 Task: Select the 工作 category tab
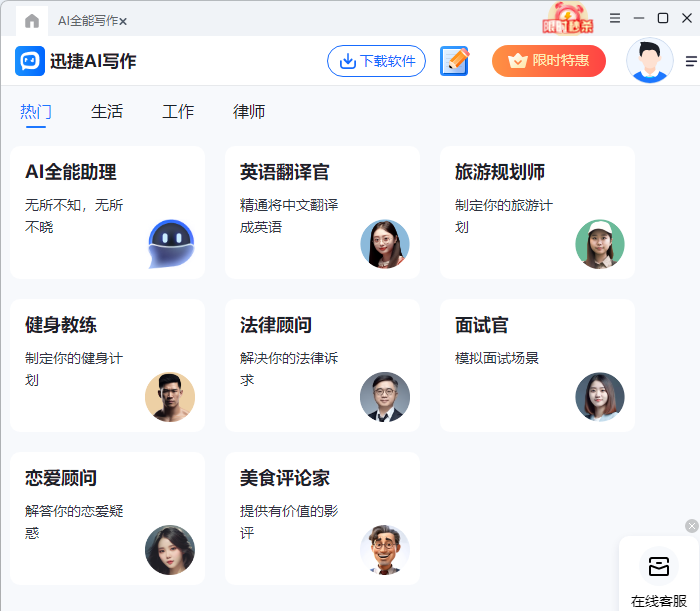coord(178,112)
